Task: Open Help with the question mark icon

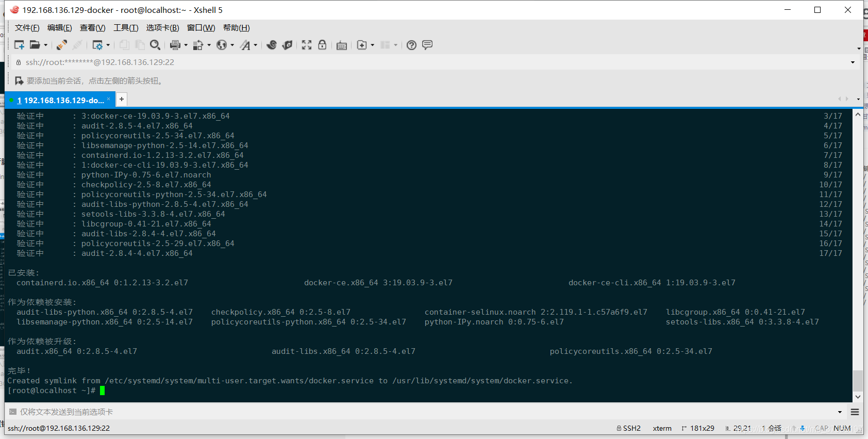Action: coord(411,45)
